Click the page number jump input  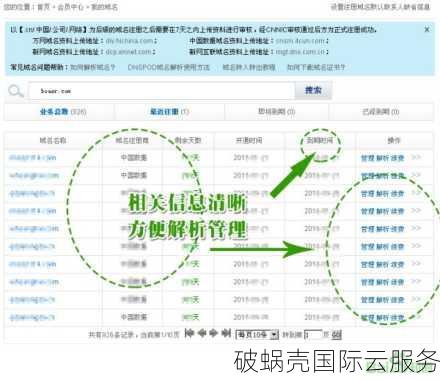313,334
